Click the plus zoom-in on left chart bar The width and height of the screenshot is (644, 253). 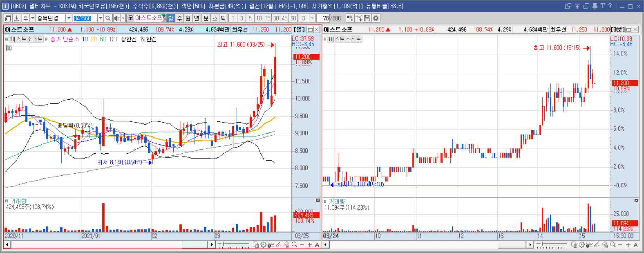tap(310, 245)
